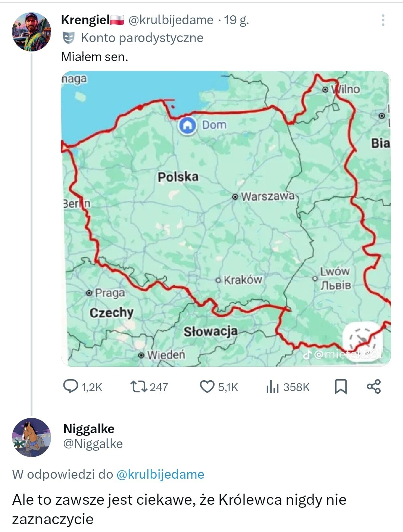
Task: Click the Konto parodystyczne label
Action: click(x=142, y=38)
